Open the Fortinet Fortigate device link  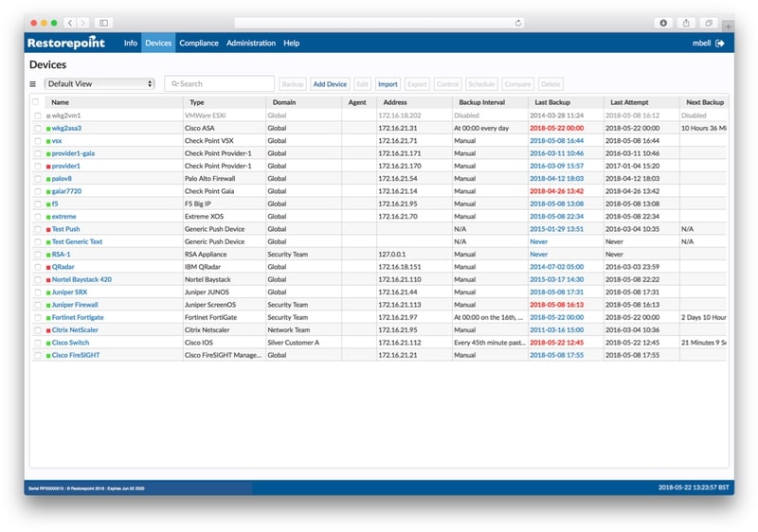tap(78, 317)
